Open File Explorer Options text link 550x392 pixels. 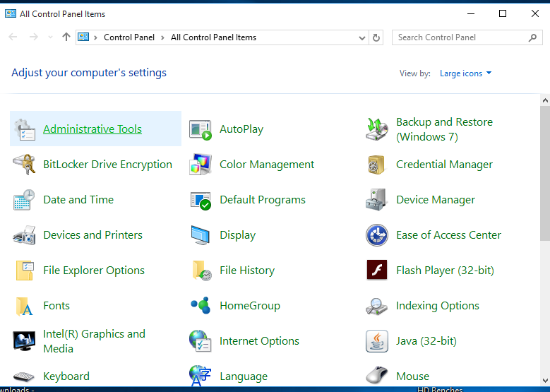coord(94,271)
